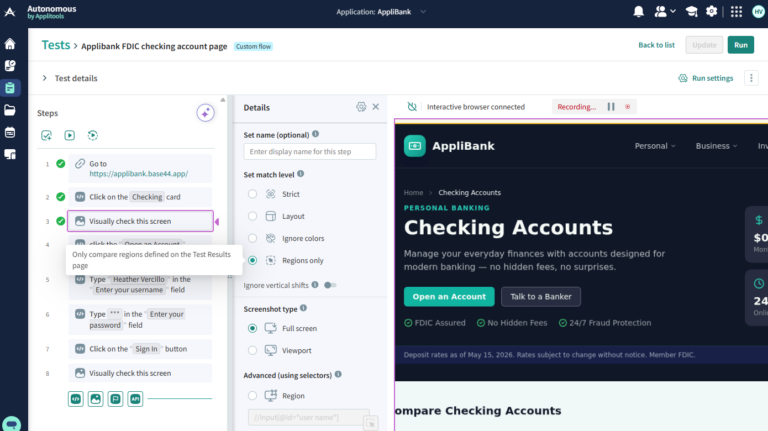The image size is (768, 431).
Task: Click the Talk to a Banker button
Action: [x=541, y=297]
